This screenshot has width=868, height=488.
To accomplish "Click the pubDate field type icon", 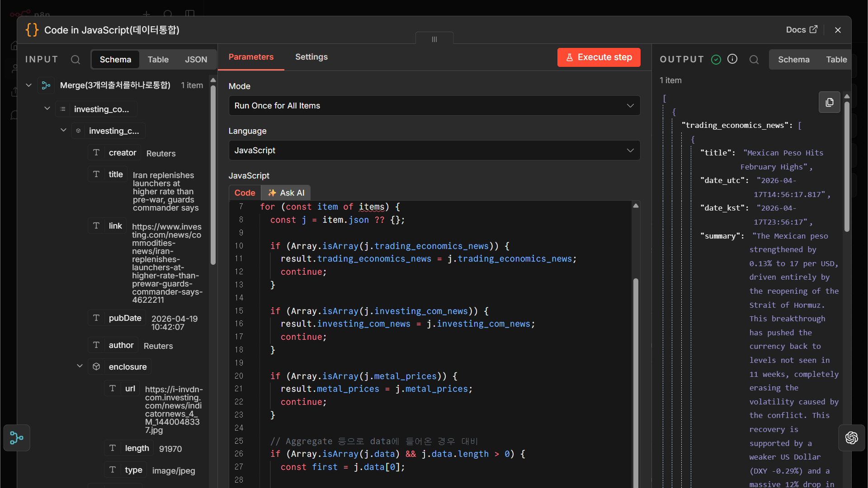I will [96, 318].
